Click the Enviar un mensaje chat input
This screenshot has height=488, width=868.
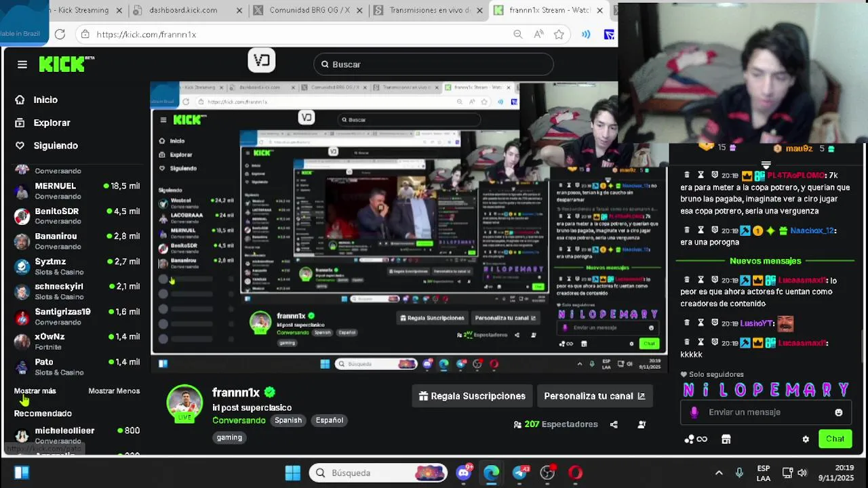pyautogui.click(x=766, y=412)
